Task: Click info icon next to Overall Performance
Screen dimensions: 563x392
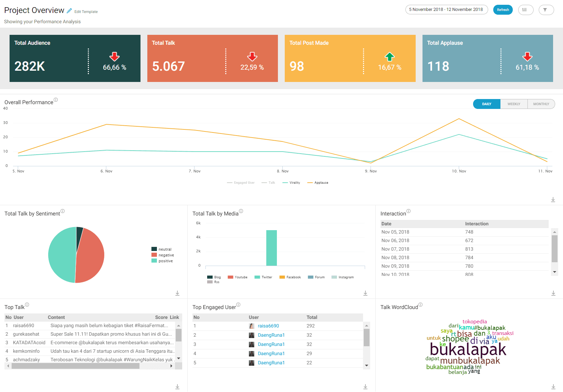Action: 56,100
